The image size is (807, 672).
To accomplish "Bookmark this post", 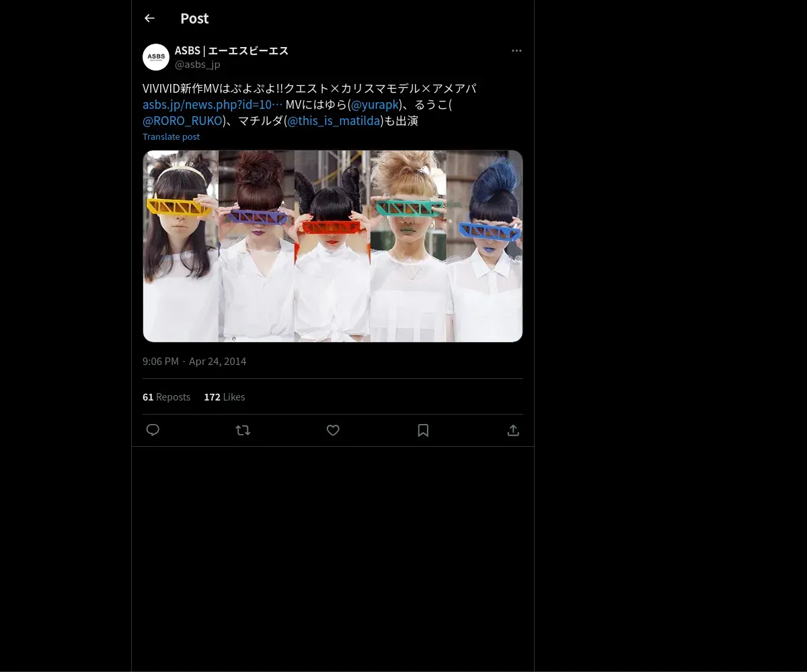I will [423, 430].
